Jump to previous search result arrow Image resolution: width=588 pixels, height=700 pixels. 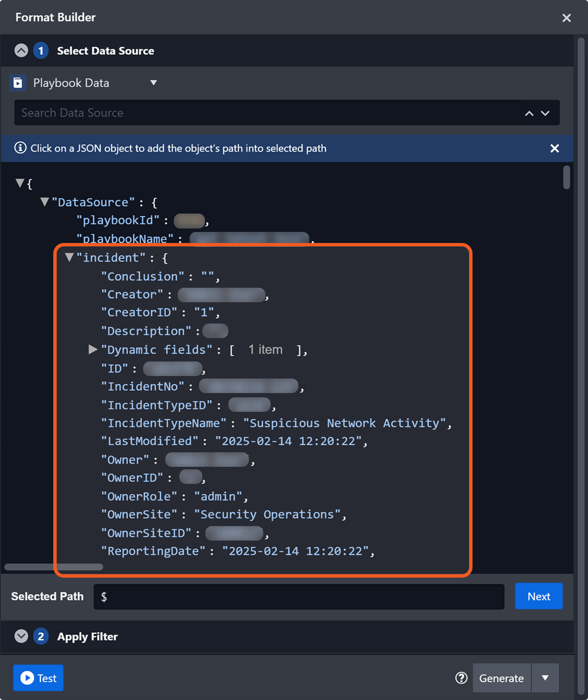(529, 113)
